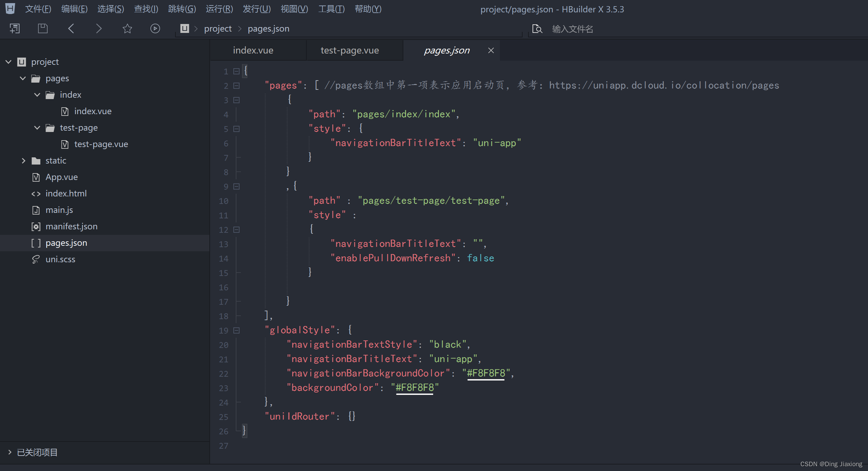This screenshot has height=471, width=868.
Task: Click the index folder icon
Action: click(x=50, y=95)
